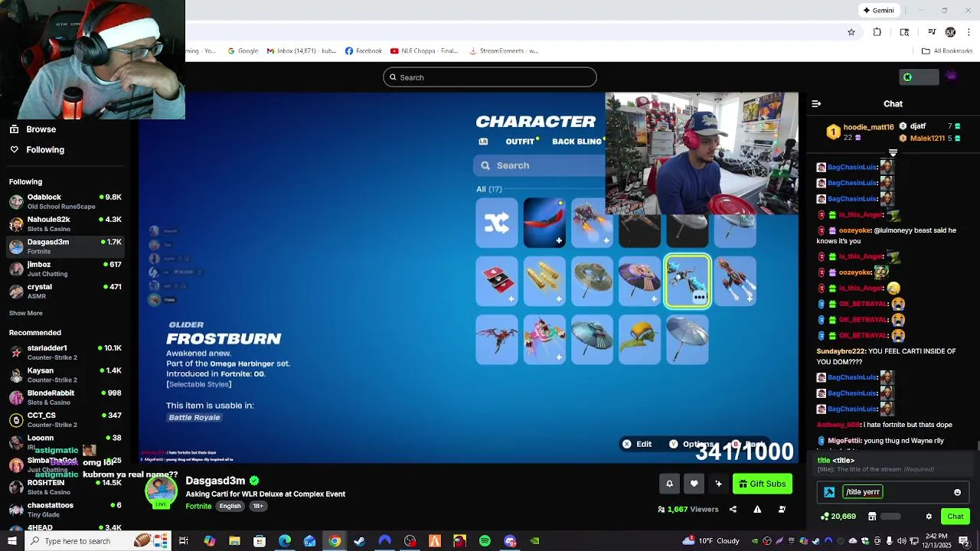
Task: Select Dasgasd3m in the Following list
Action: (65, 246)
